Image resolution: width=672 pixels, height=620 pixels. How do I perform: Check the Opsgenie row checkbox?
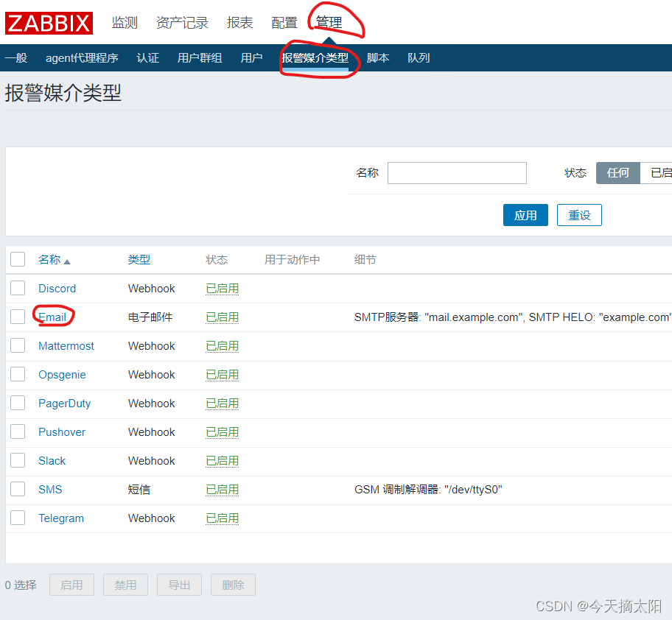[18, 374]
